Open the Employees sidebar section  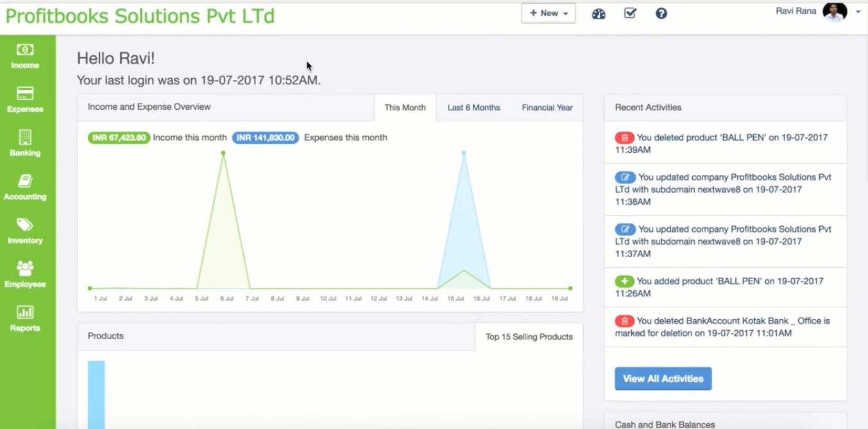pyautogui.click(x=25, y=275)
